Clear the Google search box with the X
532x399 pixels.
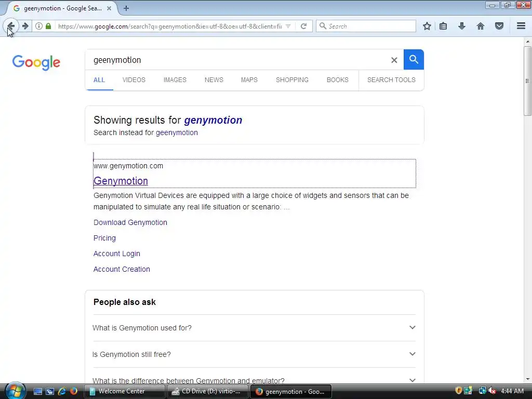pos(394,60)
